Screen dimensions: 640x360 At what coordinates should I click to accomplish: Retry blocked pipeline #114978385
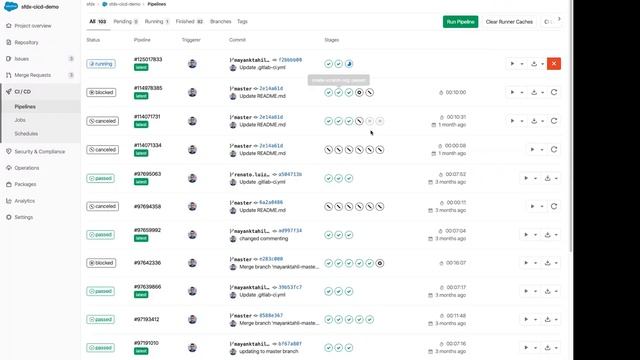[x=554, y=92]
